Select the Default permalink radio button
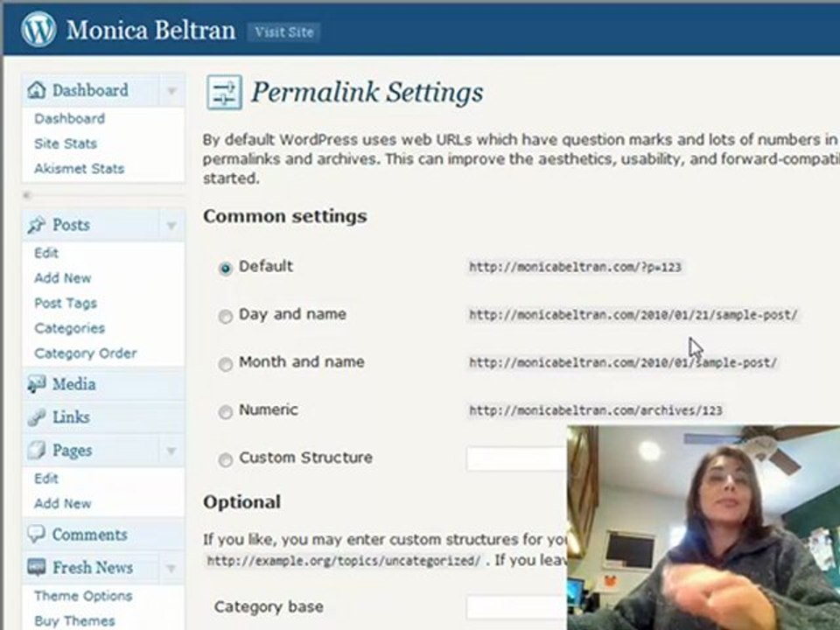This screenshot has height=630, width=840. click(226, 268)
